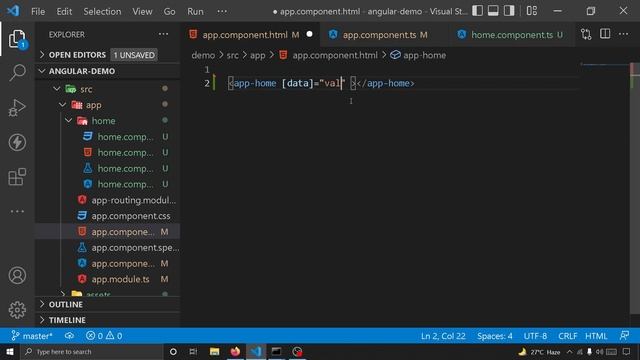Change encoding via UTF-8
Viewport: 640px width, 360px height.
(535, 336)
